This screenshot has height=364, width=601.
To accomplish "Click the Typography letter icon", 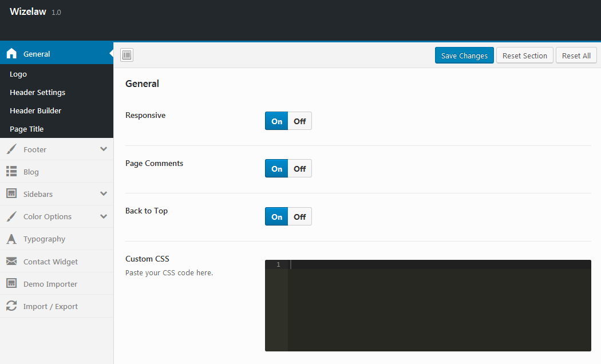I will (11, 239).
